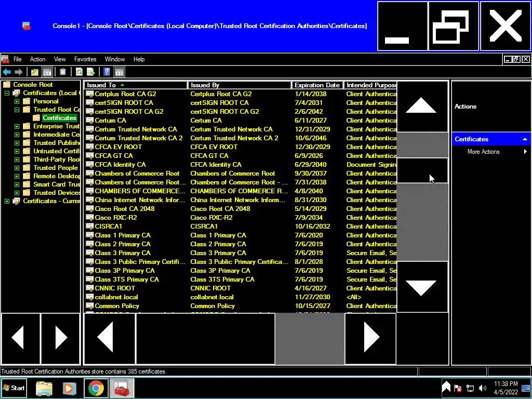Open Windows Media Player from taskbar
The width and height of the screenshot is (532, 399).
69,388
